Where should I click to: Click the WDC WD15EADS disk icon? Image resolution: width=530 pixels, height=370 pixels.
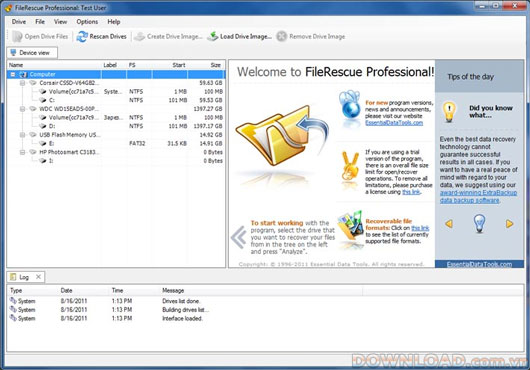coord(33,109)
